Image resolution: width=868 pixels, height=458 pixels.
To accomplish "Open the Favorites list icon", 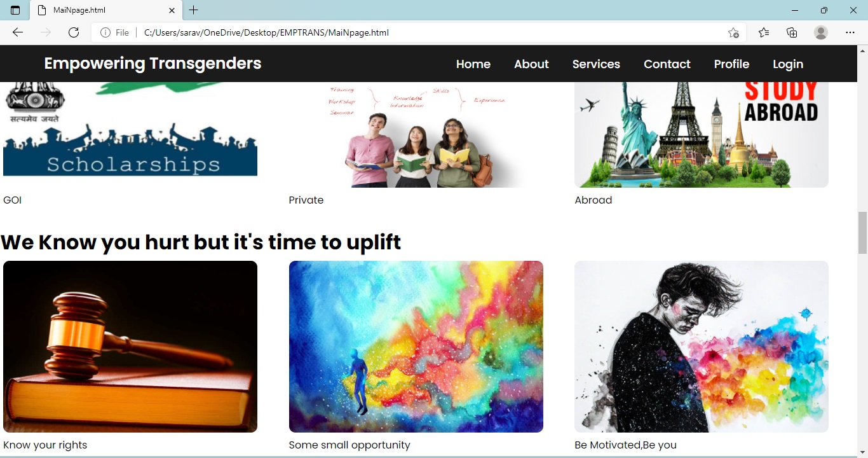I will point(764,32).
